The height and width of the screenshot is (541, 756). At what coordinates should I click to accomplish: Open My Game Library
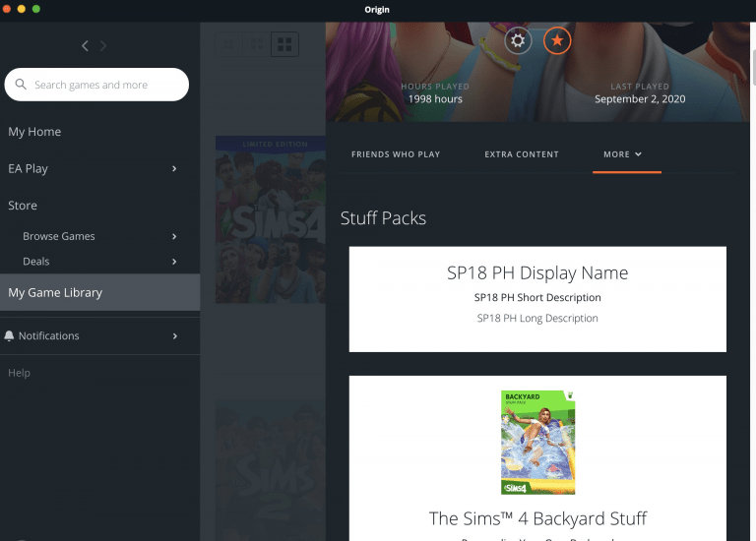click(55, 292)
